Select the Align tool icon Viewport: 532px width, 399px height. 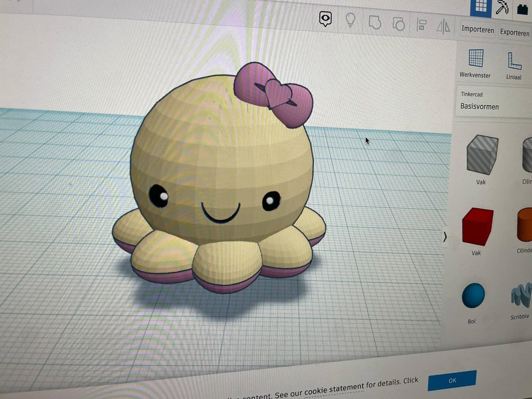tap(421, 25)
